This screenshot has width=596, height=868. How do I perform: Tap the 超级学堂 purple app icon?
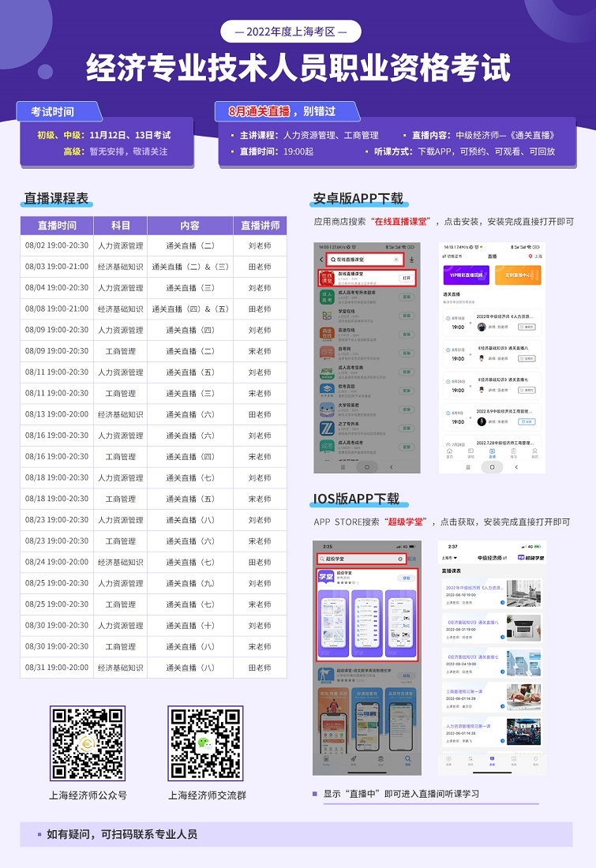tap(326, 577)
